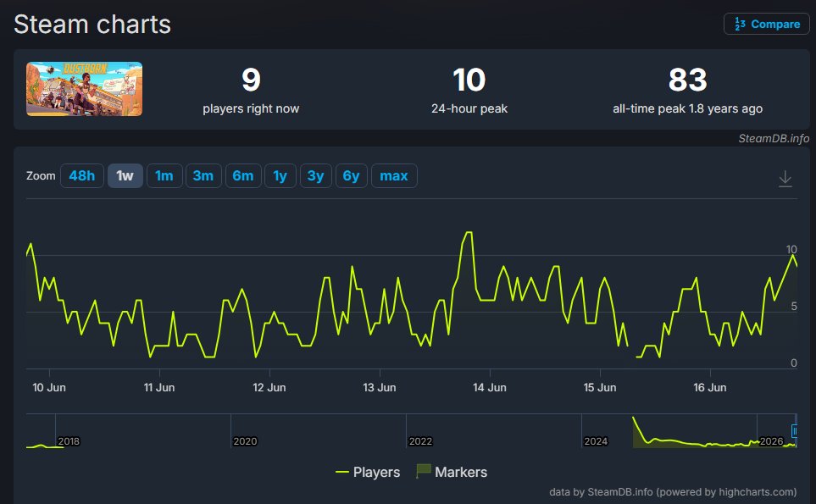
Task: Click the 10 Jun axis label
Action: 49,387
